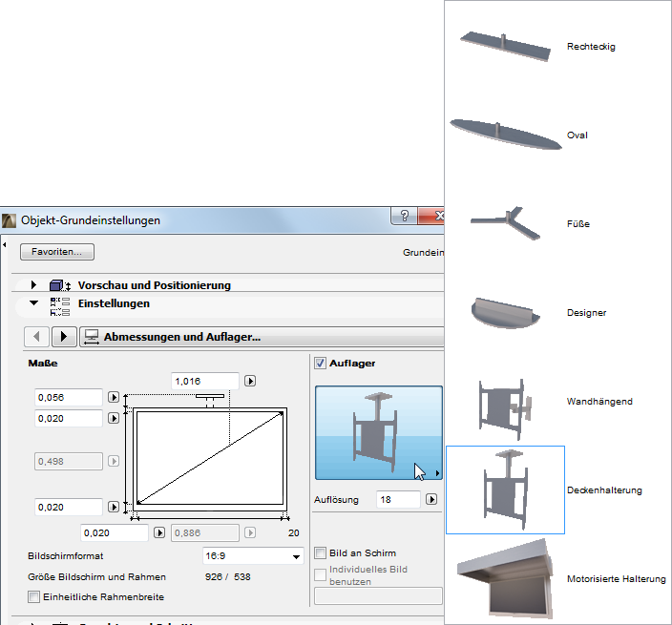Select the Deckenhalterung mount thumbnail

pos(505,490)
